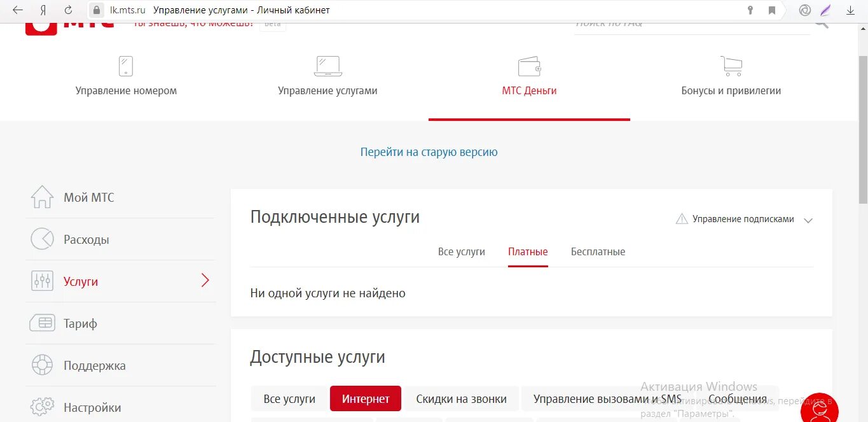Go back with browser back arrow

coord(18,10)
